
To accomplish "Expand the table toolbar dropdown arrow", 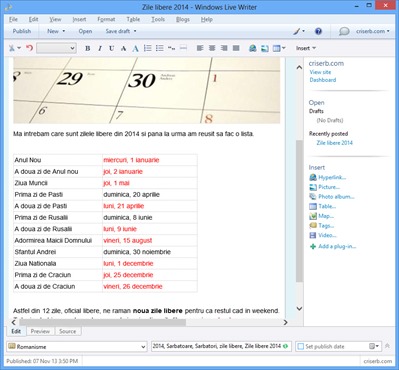I will pos(284,48).
